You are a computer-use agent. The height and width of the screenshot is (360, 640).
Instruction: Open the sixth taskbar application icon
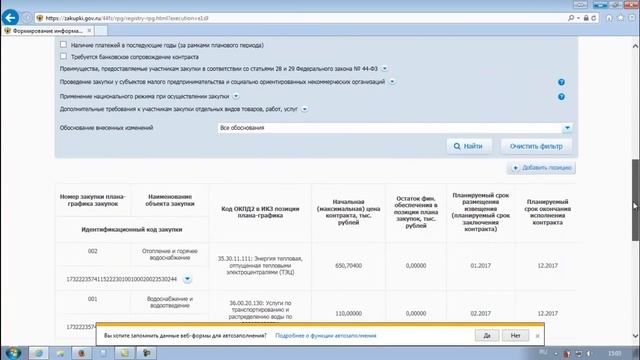coord(146,353)
